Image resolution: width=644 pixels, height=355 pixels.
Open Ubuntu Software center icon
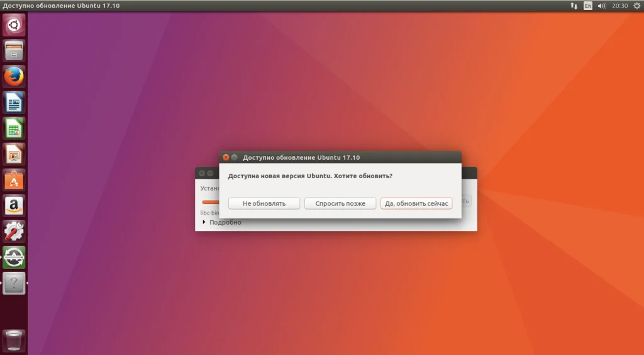pyautogui.click(x=14, y=180)
